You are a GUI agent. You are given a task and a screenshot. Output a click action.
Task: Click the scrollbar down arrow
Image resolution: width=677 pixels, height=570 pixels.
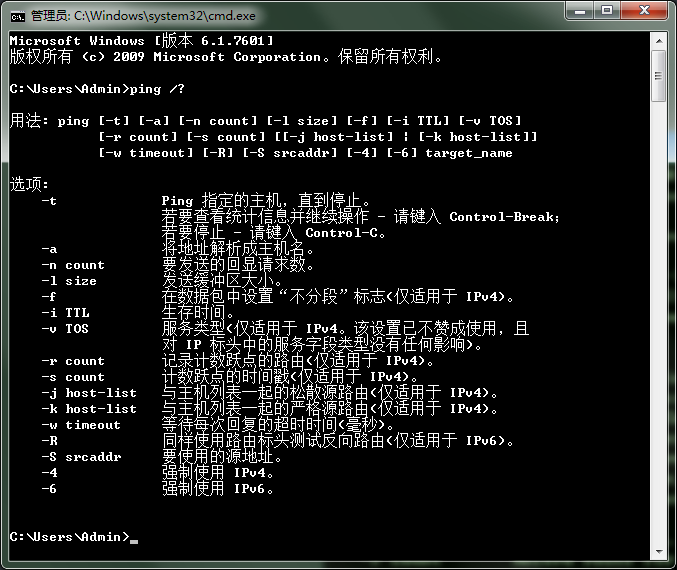point(659,551)
